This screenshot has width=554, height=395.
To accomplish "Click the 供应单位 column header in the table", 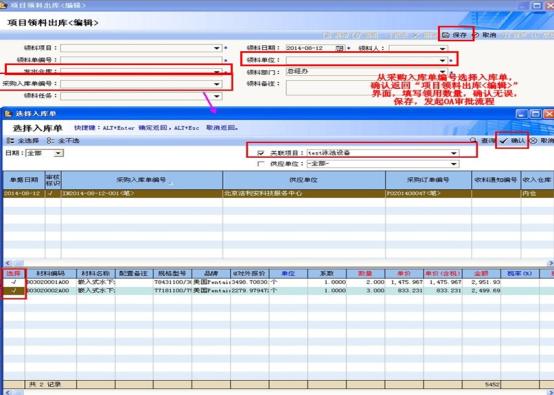I will point(304,180).
